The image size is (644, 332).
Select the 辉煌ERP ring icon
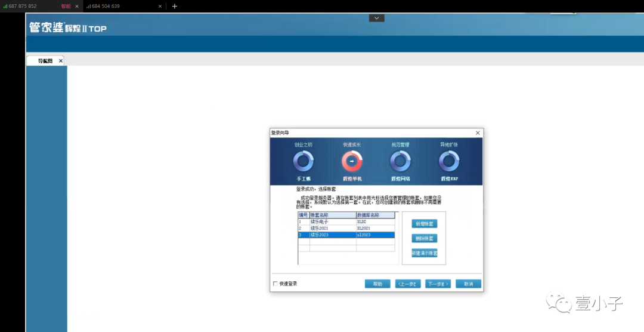449,161
